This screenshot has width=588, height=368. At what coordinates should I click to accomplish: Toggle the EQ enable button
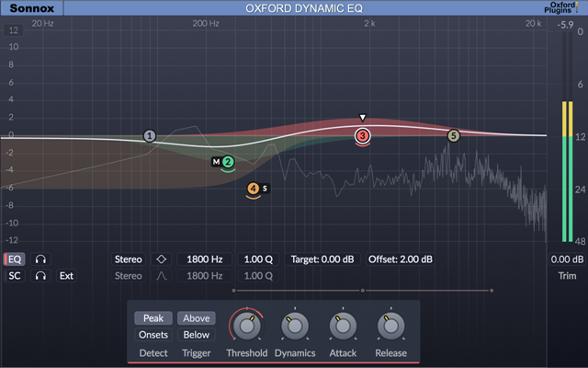click(15, 259)
